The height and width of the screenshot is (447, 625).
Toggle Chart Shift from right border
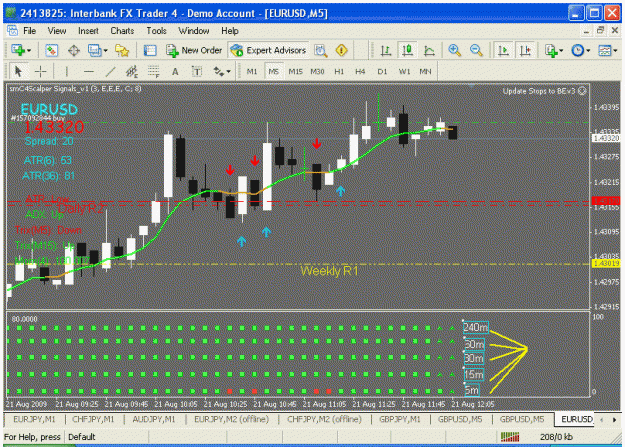525,50
